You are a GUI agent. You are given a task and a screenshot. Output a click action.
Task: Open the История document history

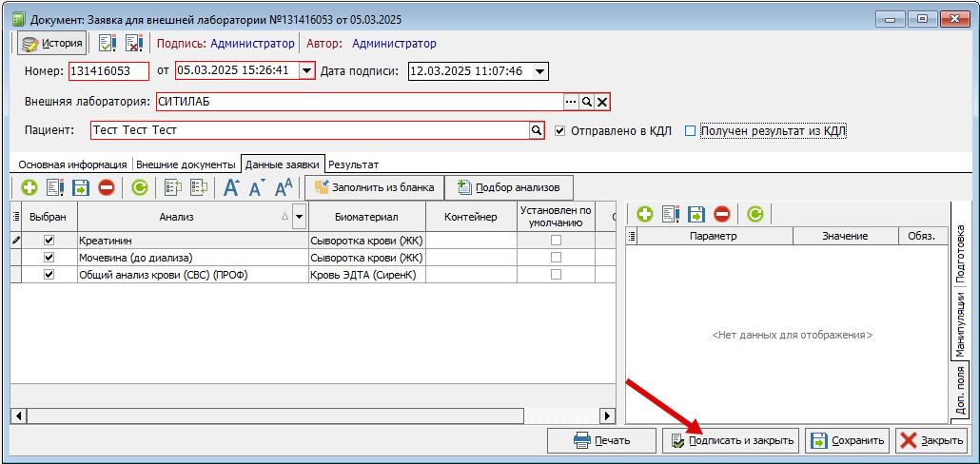[x=52, y=44]
